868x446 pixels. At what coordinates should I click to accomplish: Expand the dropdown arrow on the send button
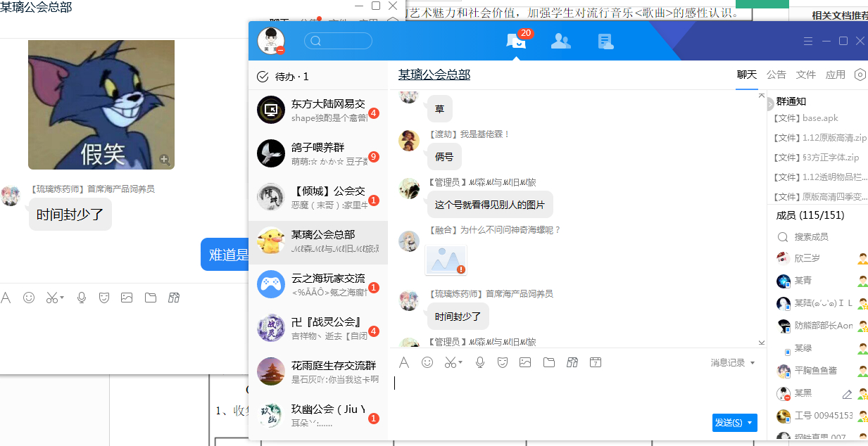(750, 423)
